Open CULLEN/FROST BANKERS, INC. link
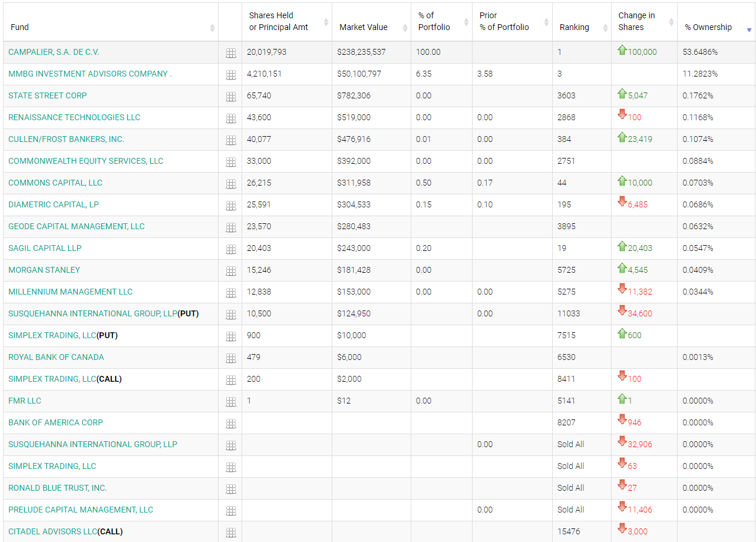 click(66, 139)
